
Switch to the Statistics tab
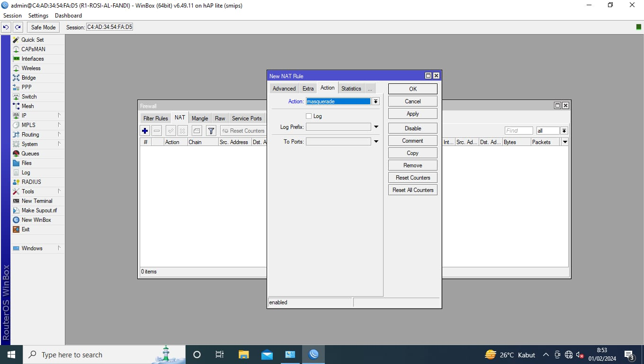click(351, 89)
